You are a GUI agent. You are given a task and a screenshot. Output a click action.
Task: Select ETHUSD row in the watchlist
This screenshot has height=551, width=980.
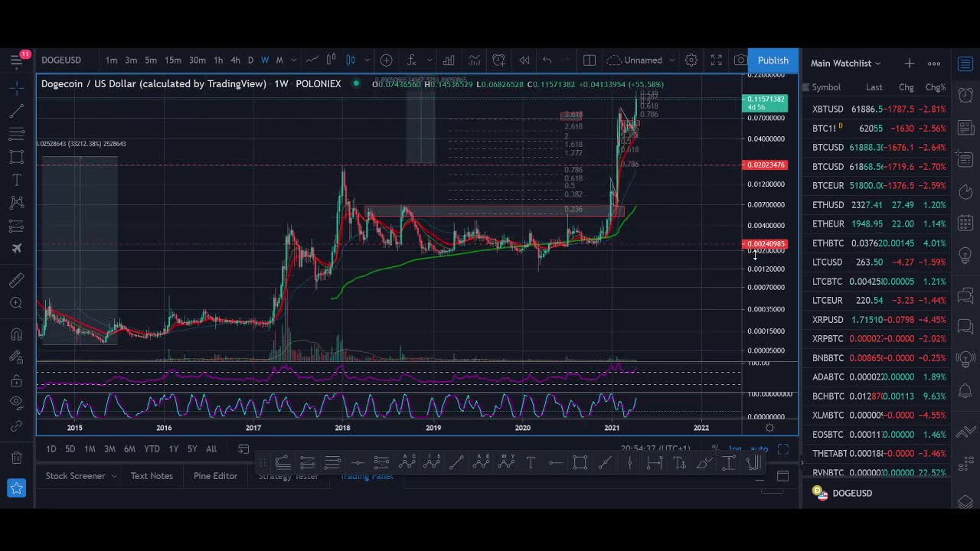click(x=875, y=205)
